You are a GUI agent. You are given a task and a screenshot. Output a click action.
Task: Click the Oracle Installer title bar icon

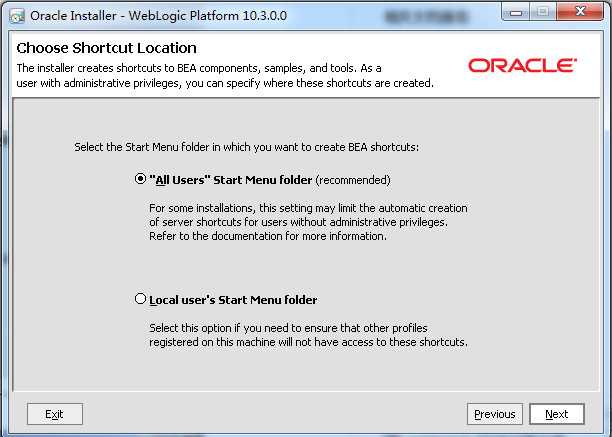(17, 16)
